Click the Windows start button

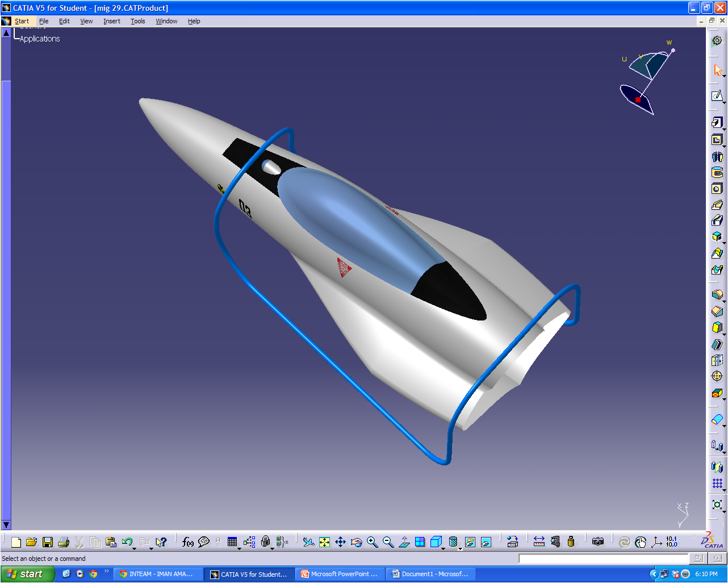pyautogui.click(x=27, y=574)
